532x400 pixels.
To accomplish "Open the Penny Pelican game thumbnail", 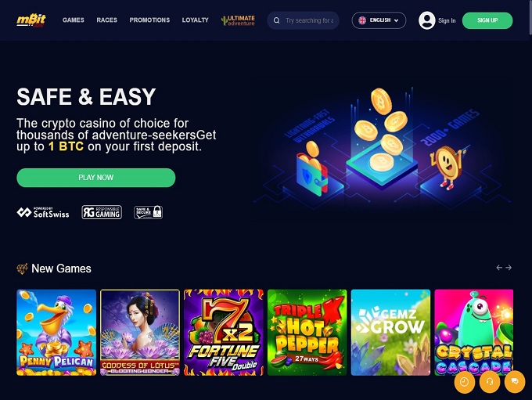I will (56, 333).
